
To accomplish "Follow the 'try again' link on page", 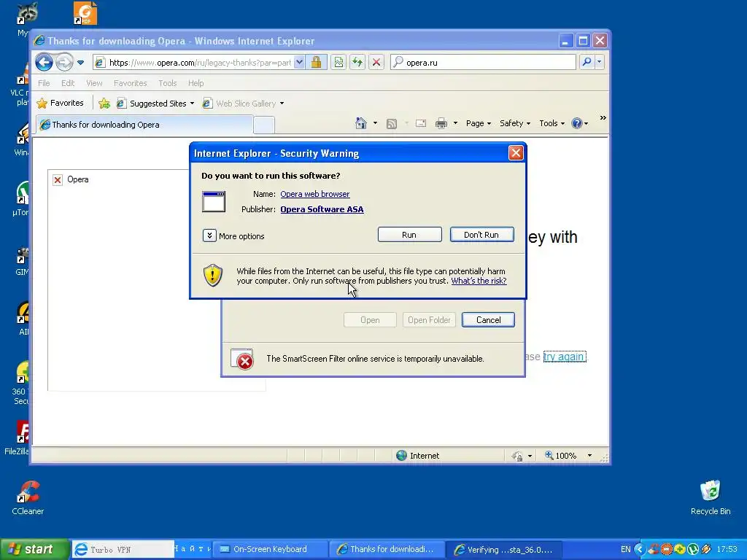I will point(565,357).
